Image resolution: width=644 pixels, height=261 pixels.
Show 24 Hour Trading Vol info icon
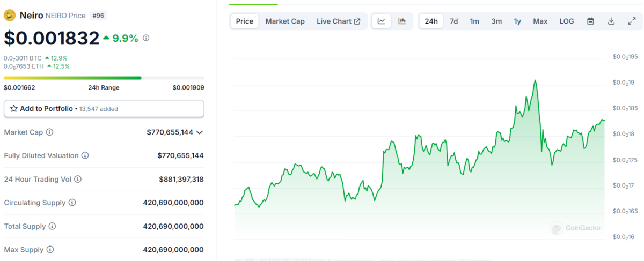tap(78, 179)
